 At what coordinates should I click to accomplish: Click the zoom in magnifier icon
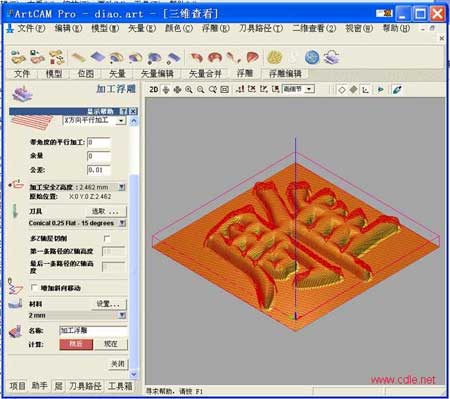point(189,89)
